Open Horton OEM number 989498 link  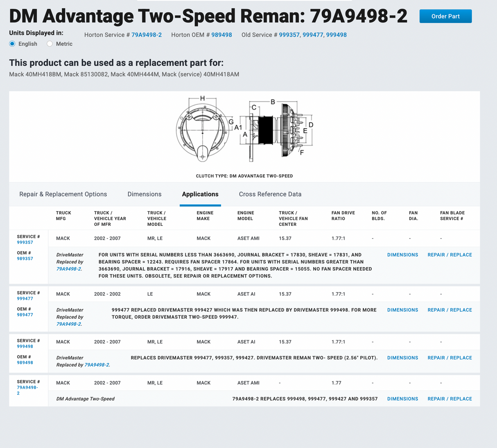coord(221,35)
